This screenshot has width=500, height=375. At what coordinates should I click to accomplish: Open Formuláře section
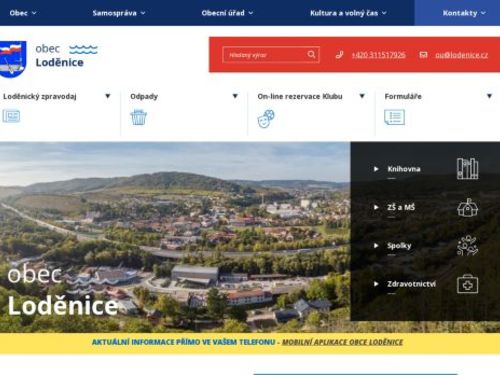point(403,96)
